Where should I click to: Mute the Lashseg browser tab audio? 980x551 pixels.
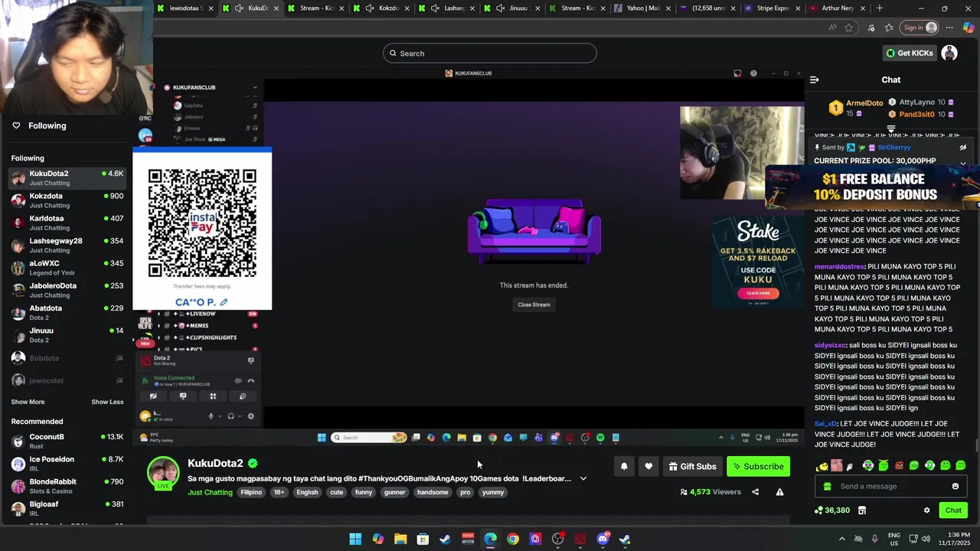435,8
